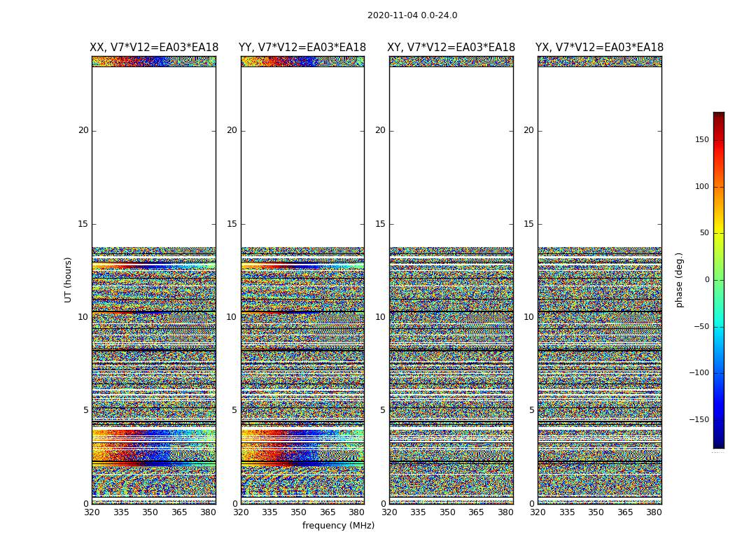The image size is (735, 560).
Task: Select the YY, V7*V12=EA03*EA18 panel title
Action: (302, 48)
